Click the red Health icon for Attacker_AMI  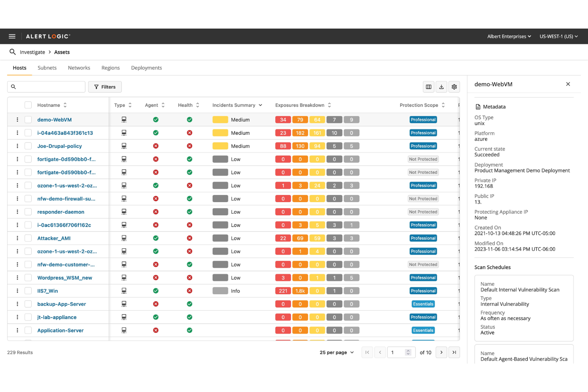click(190, 238)
